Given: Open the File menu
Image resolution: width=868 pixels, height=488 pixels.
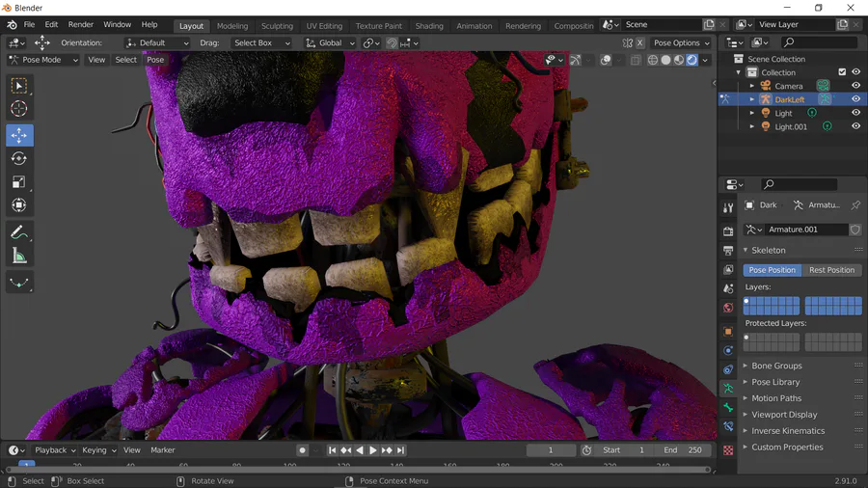Looking at the screenshot, I should (29, 24).
